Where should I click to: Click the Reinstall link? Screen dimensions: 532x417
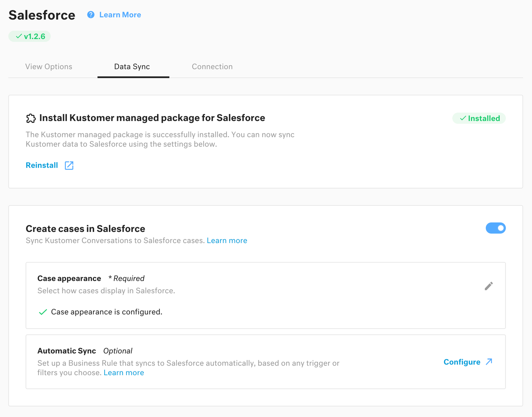point(41,165)
